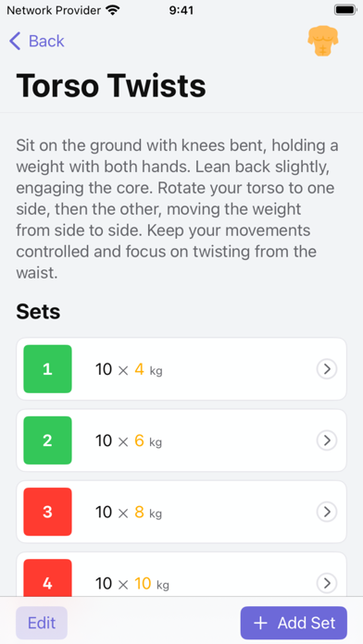The image size is (363, 644).
Task: Open set 3 via its chevron circle
Action: pyautogui.click(x=327, y=513)
